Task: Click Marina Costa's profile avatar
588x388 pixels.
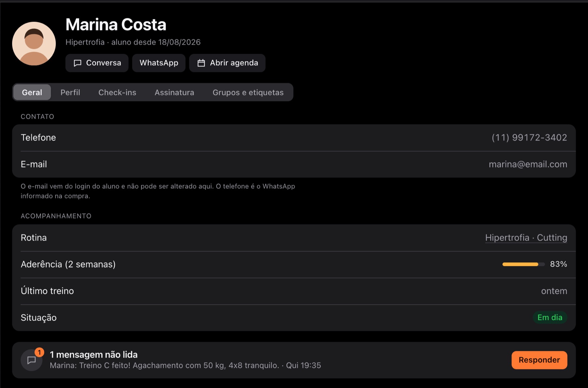Action: pyautogui.click(x=34, y=43)
